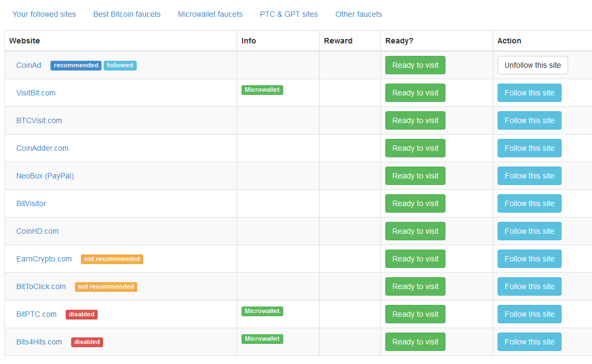Follow the BitPTC.com site
This screenshot has height=364, width=592.
click(x=529, y=314)
